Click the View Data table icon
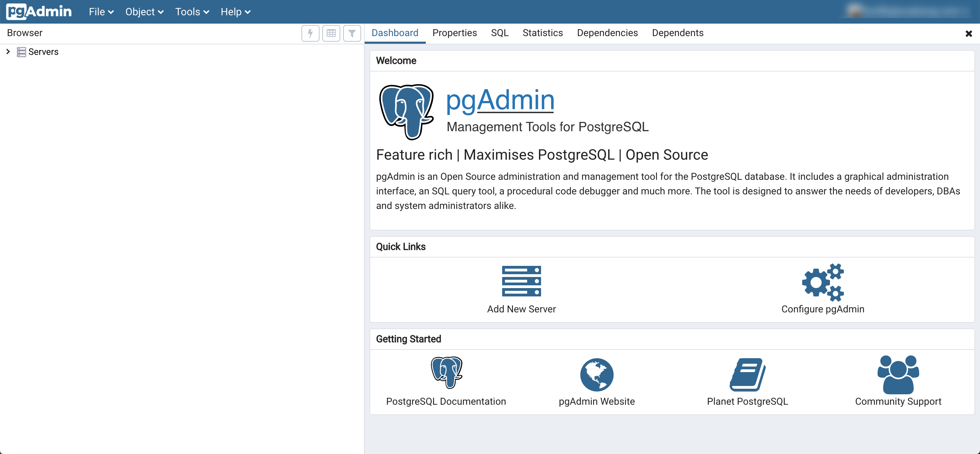The width and height of the screenshot is (980, 454). 331,33
